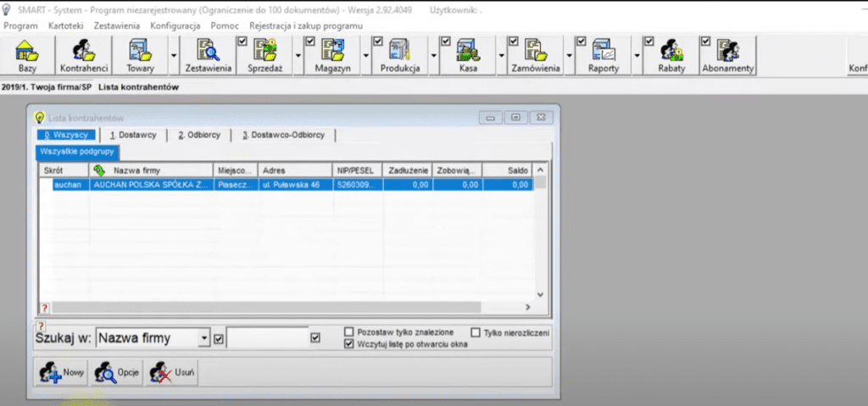Expand the 'Szukaj w' Nazwa firmy dropdown
The height and width of the screenshot is (406, 868).
coord(203,338)
